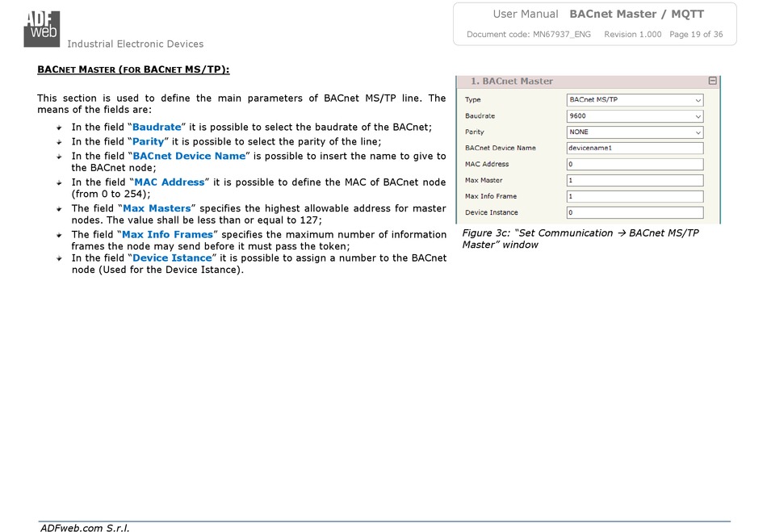Click the underlined BACnet Master (for BACnet MS/TP) heading
Screen dimensions: 767x532
pos(133,70)
